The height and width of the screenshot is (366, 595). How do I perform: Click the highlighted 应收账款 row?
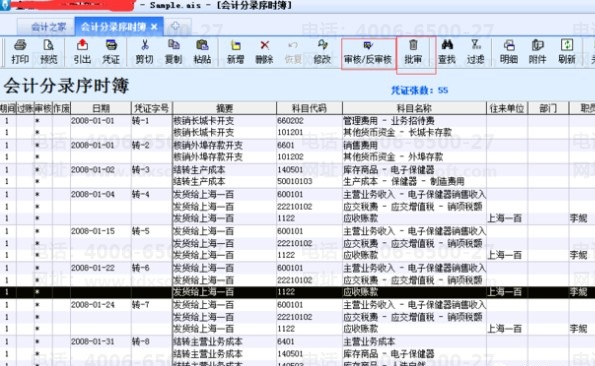298,292
